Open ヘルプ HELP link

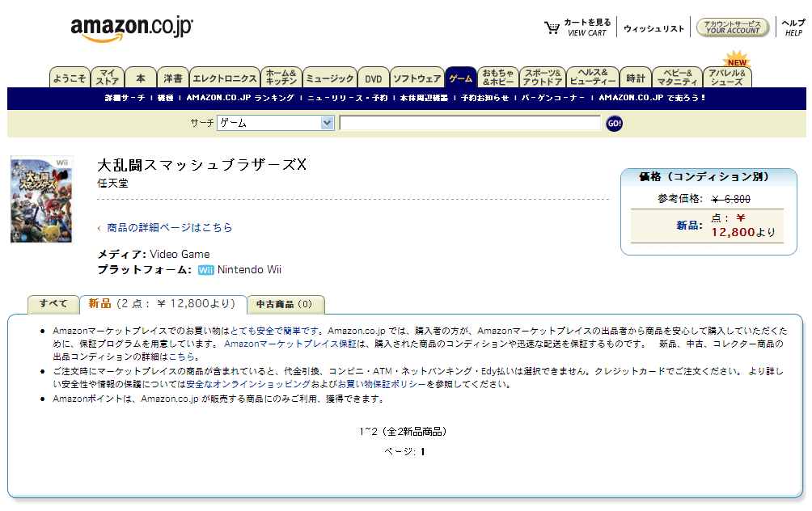pos(793,27)
